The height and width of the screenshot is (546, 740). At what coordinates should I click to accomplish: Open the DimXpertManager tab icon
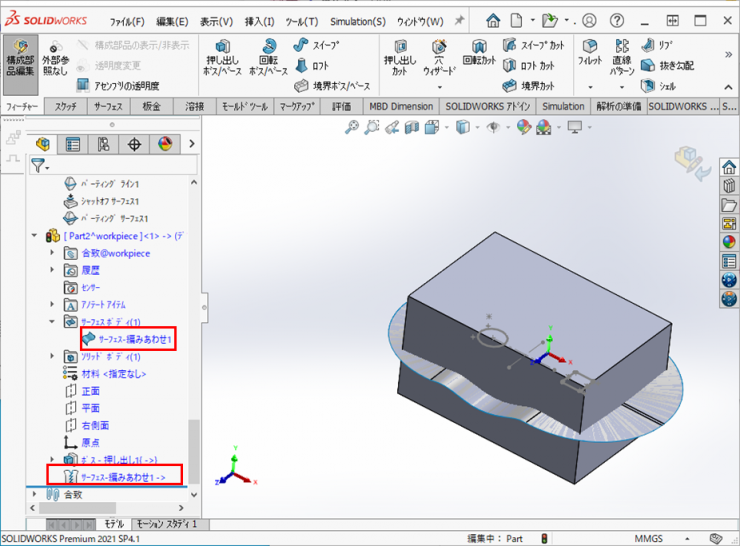134,145
